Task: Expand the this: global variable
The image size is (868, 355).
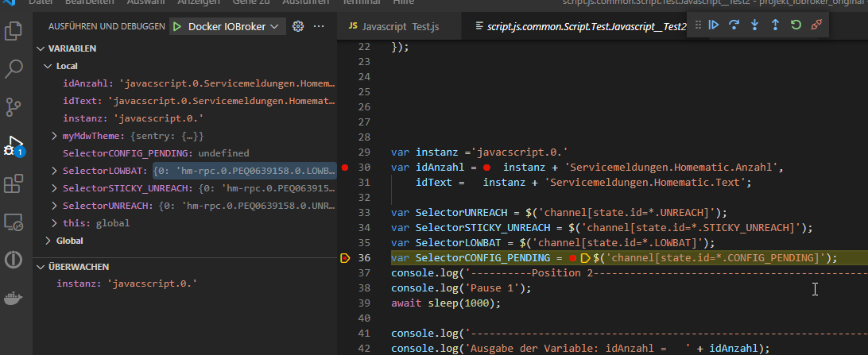Action: 54,223
